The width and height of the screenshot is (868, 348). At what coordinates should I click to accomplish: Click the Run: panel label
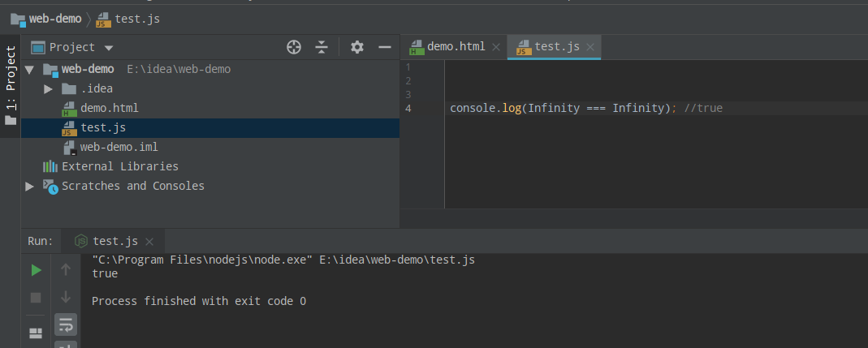coord(41,241)
